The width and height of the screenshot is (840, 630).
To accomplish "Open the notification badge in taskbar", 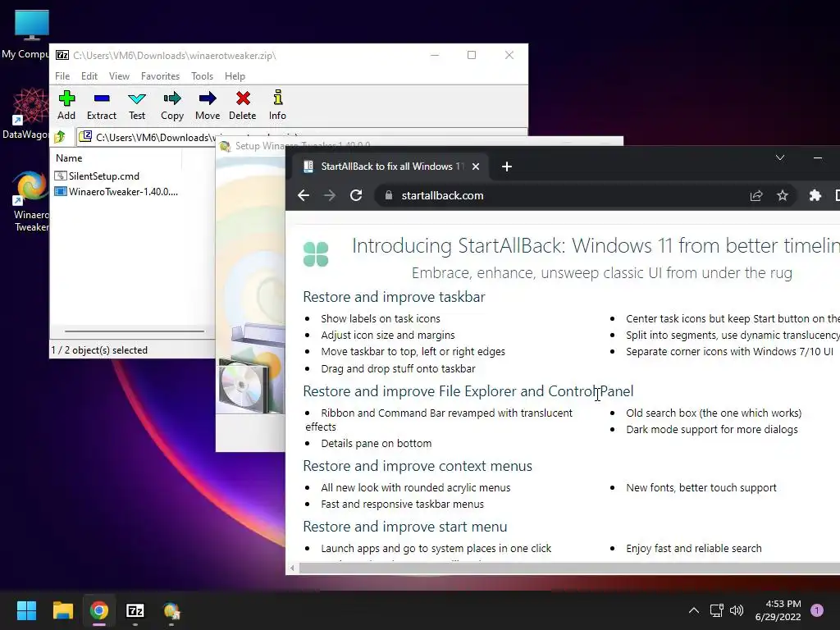I will tap(817, 610).
